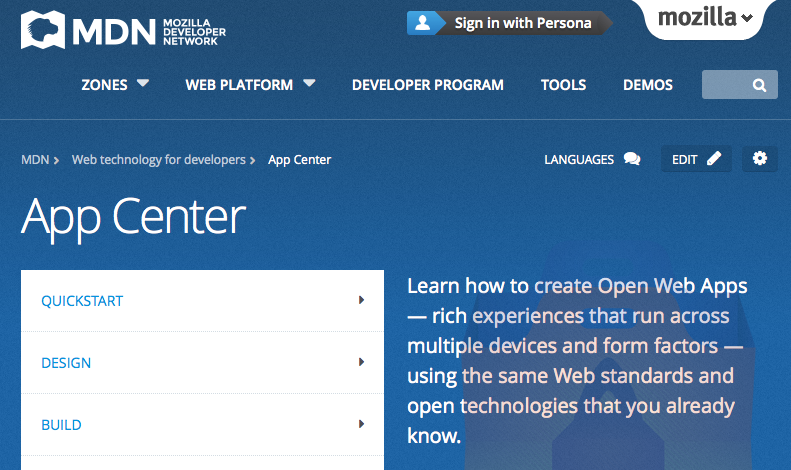Click the App Center breadcrumb
The width and height of the screenshot is (791, 470).
point(300,160)
